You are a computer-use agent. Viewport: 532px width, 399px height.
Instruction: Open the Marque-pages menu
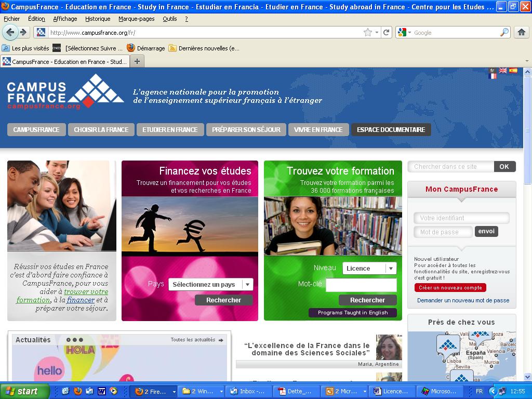point(137,19)
